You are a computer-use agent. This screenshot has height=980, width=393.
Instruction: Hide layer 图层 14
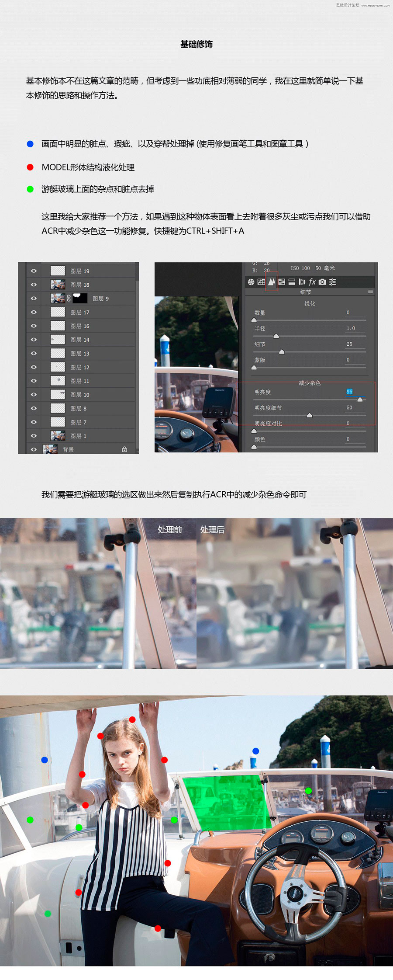34,340
